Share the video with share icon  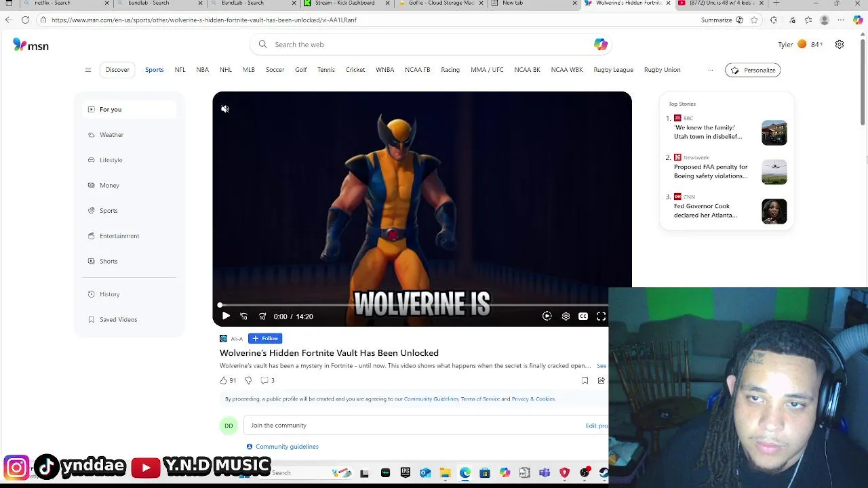click(x=601, y=380)
